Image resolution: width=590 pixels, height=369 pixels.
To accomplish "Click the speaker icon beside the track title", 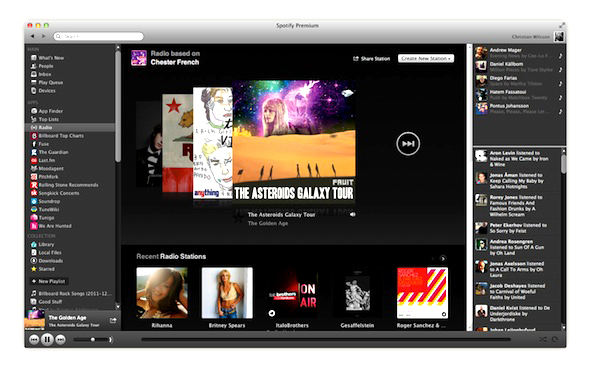I will [x=353, y=214].
